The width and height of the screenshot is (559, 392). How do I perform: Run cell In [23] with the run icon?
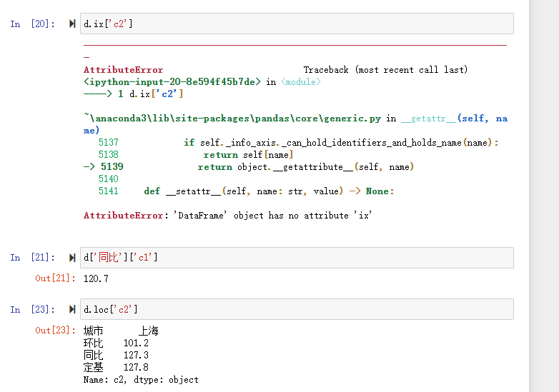coord(72,309)
